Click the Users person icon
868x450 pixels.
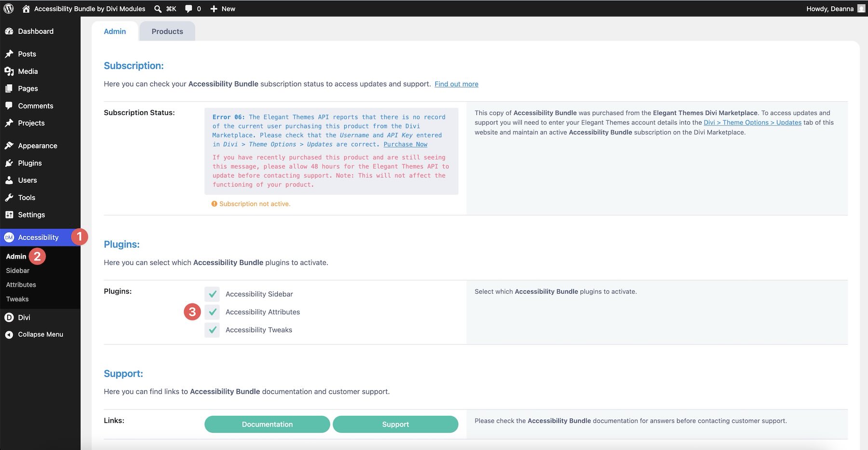pyautogui.click(x=9, y=180)
